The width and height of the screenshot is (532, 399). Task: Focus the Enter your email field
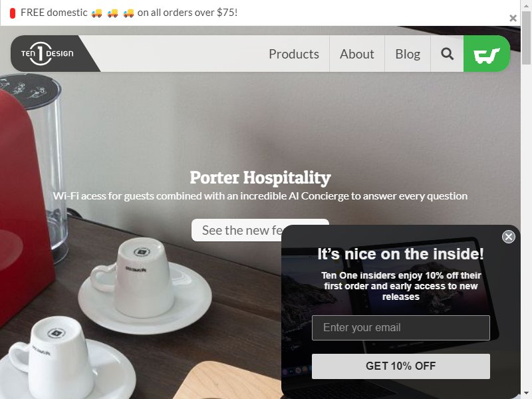tap(401, 328)
